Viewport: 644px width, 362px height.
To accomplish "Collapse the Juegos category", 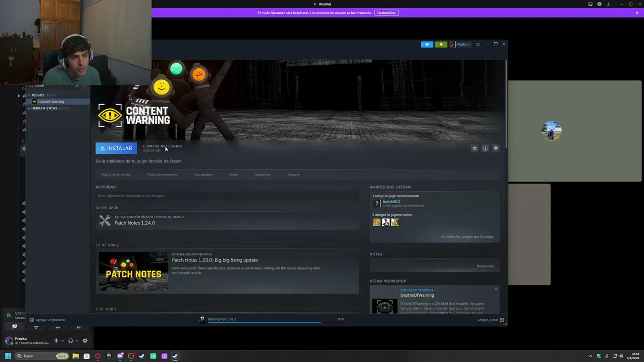I will [29, 95].
